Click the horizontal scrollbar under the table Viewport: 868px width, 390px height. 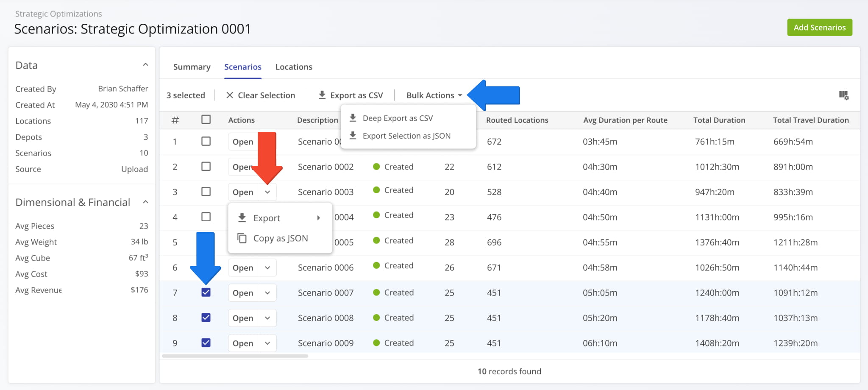pos(235,356)
